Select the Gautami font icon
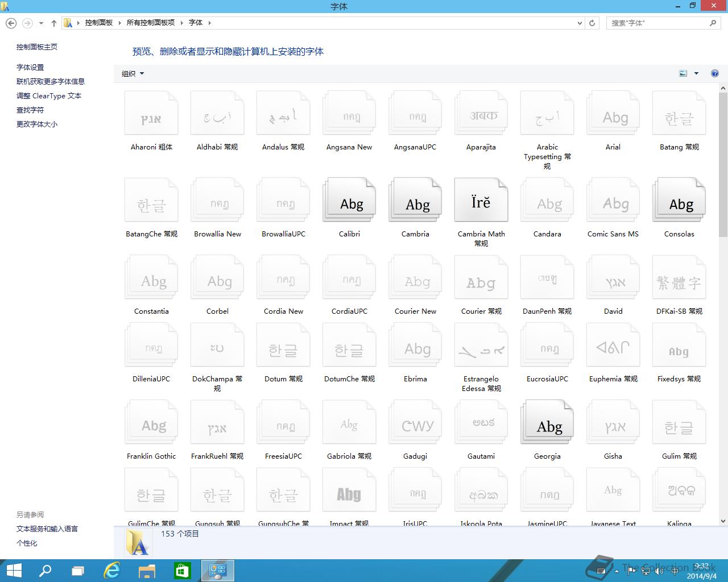This screenshot has height=582, width=728. pyautogui.click(x=481, y=422)
